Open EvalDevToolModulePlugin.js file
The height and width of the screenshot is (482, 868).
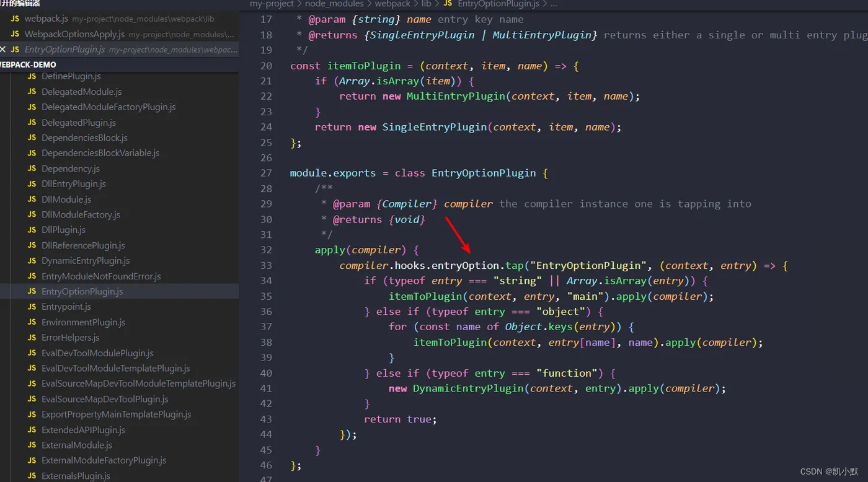97,353
